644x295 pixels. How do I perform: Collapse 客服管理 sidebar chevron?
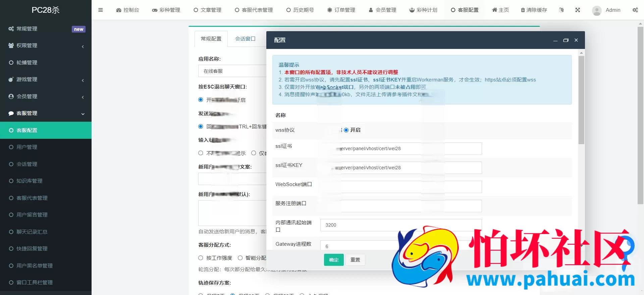click(83, 114)
